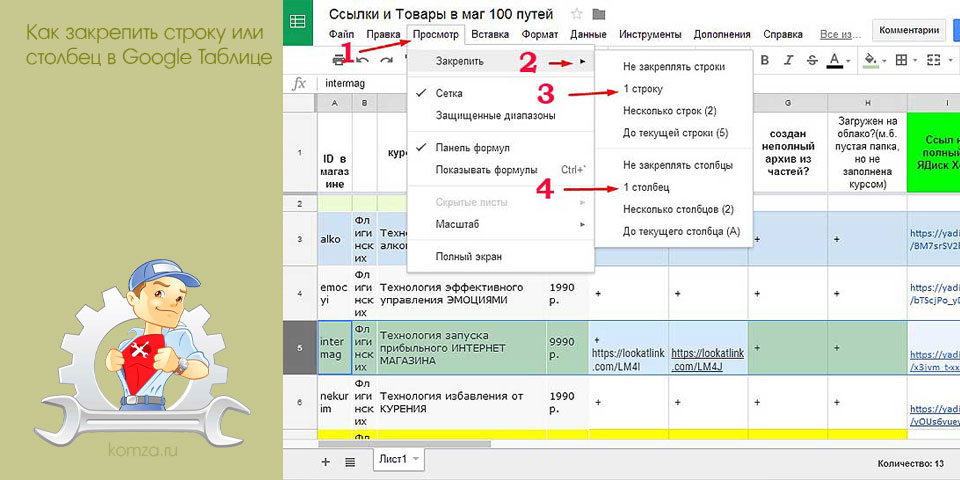Open the Файл menu
Image resolution: width=960 pixels, height=480 pixels.
pos(342,34)
